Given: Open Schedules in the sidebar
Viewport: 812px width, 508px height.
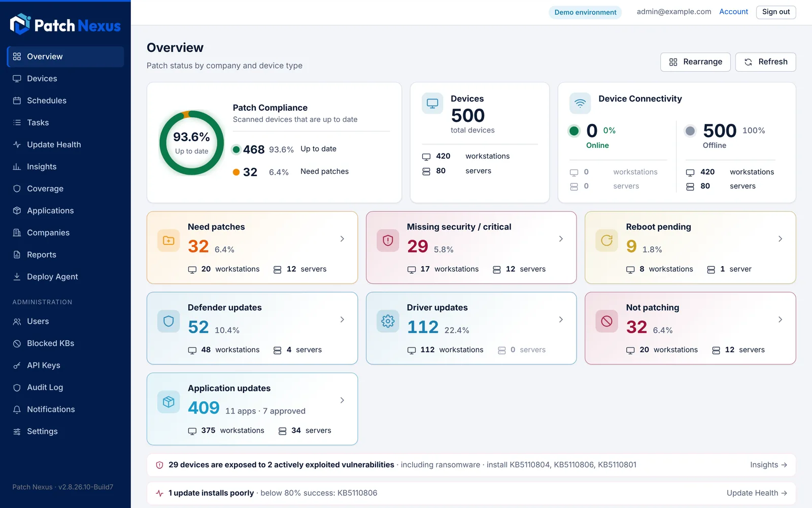Looking at the screenshot, I should pyautogui.click(x=65, y=101).
